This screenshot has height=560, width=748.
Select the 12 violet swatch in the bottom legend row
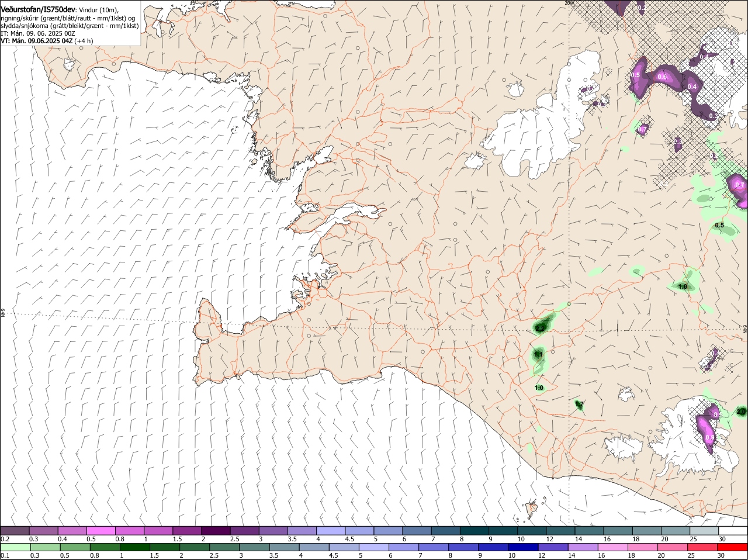pyautogui.click(x=553, y=547)
